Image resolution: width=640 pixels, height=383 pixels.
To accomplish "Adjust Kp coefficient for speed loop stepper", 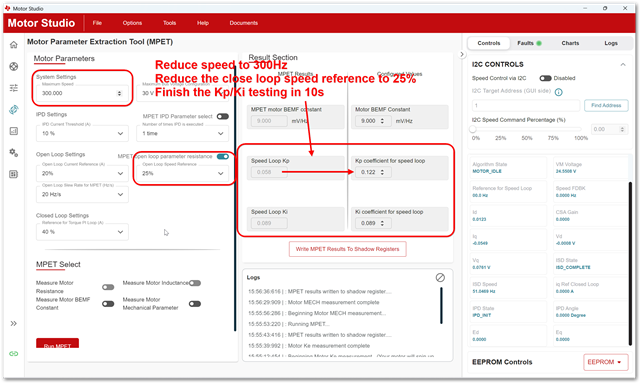I will [x=382, y=172].
